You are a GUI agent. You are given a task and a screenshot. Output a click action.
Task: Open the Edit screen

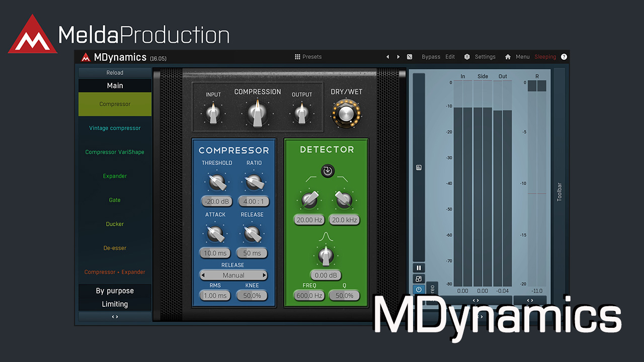(450, 57)
